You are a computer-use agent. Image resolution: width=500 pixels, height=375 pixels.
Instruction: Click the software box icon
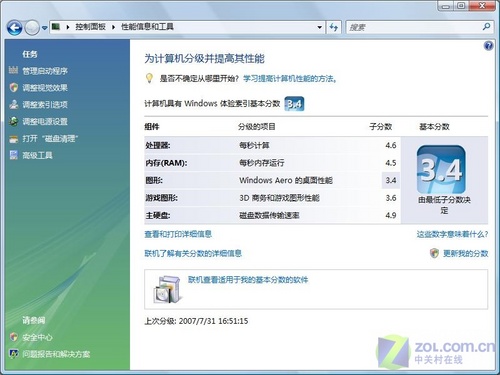(x=168, y=289)
